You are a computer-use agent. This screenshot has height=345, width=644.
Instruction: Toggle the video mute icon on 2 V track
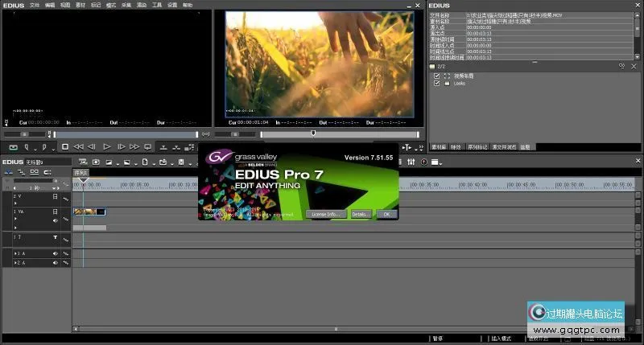coord(56,196)
